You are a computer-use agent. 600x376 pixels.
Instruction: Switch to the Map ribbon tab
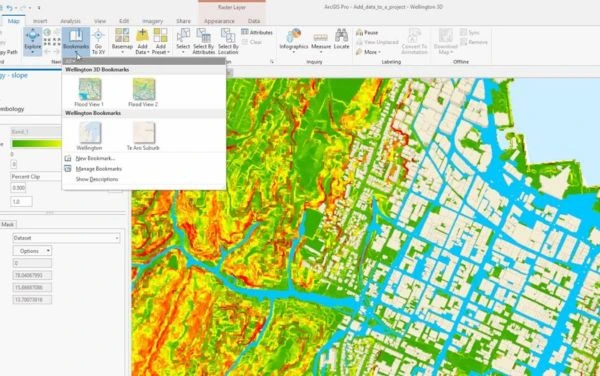point(13,21)
